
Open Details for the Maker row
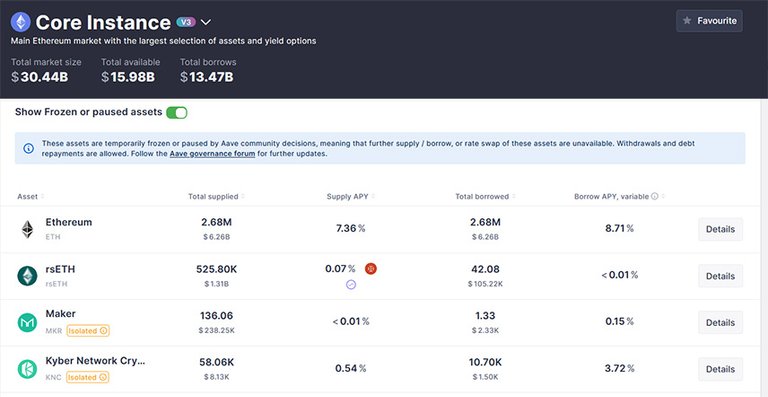point(720,323)
